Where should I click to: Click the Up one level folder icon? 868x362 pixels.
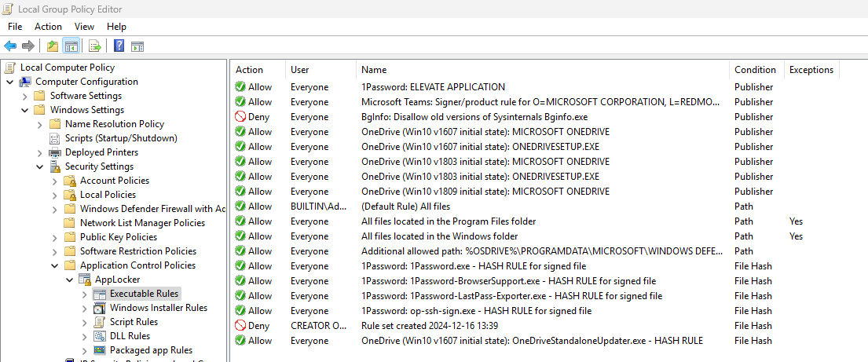click(x=53, y=46)
